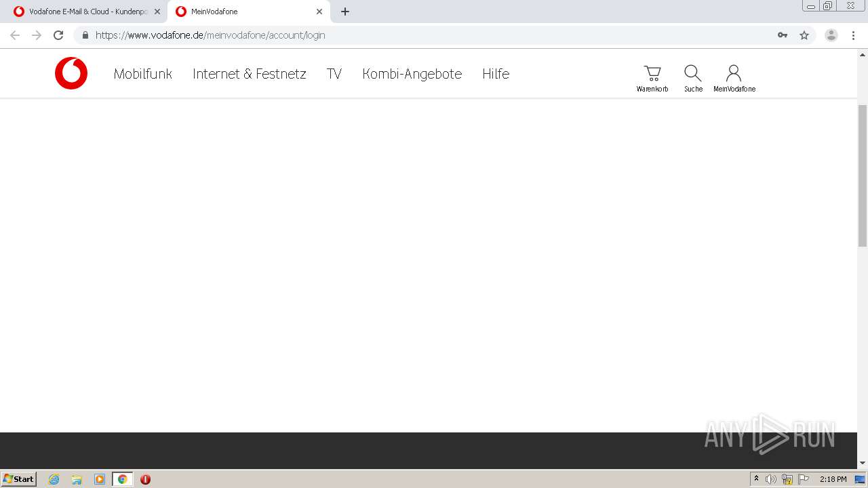Bookmark this page with the star icon
The width and height of the screenshot is (868, 488).
pos(804,35)
